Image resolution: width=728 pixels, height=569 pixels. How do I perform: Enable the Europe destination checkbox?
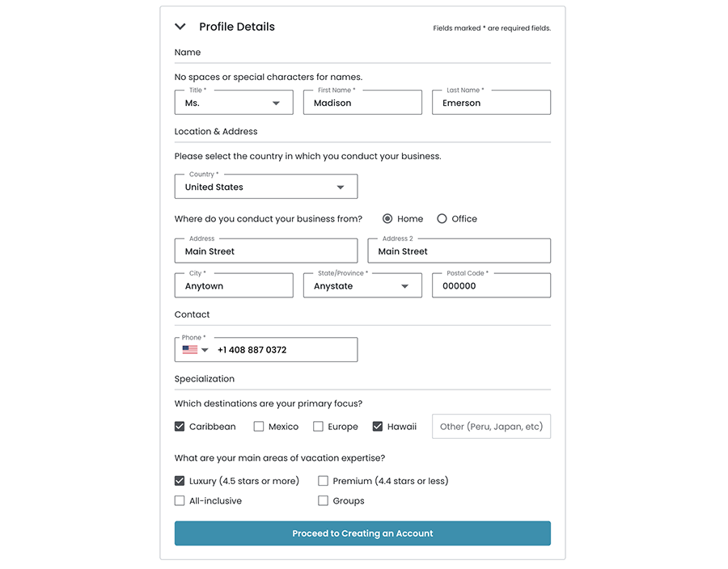point(318,427)
